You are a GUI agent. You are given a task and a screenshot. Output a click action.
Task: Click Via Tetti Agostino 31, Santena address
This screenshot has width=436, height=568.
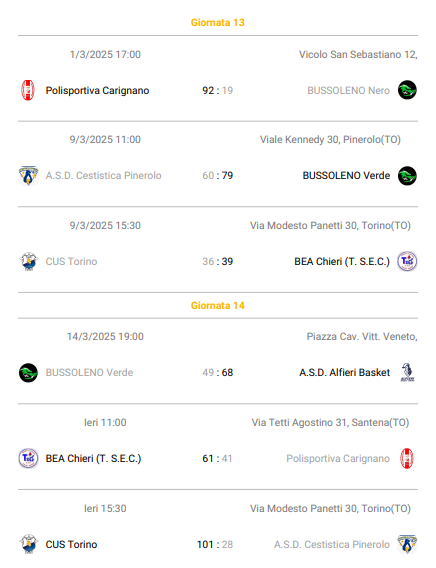coord(330,422)
